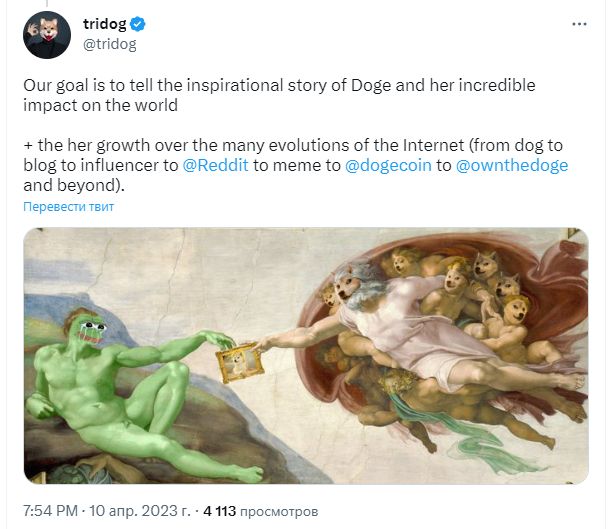Viewport: 608px width, 529px height.
Task: Click the 7:54 PM tweet time
Action: click(x=53, y=511)
